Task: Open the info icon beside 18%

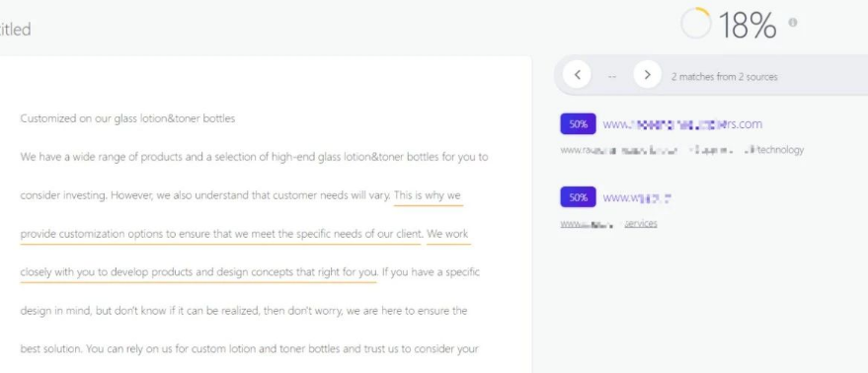Action: click(793, 23)
